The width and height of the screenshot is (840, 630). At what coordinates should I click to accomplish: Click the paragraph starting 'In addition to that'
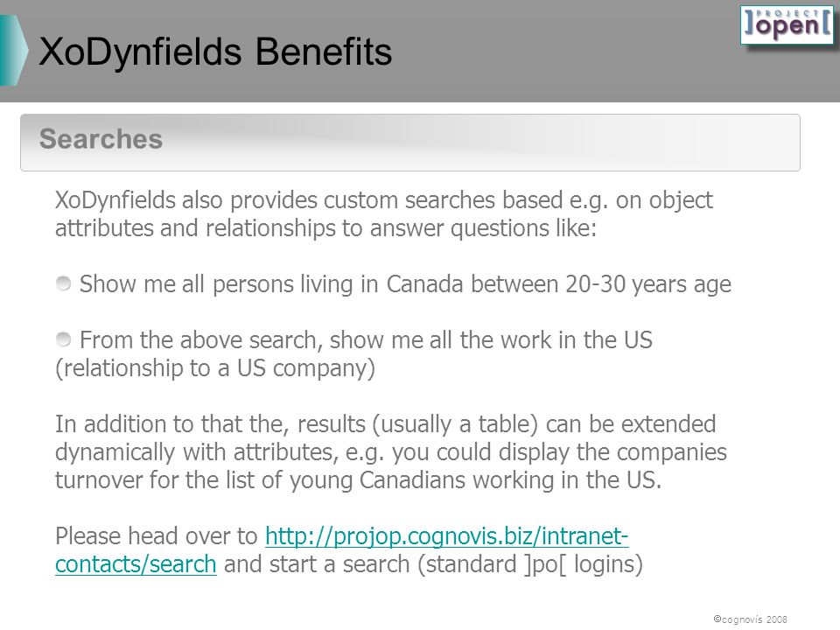(391, 451)
